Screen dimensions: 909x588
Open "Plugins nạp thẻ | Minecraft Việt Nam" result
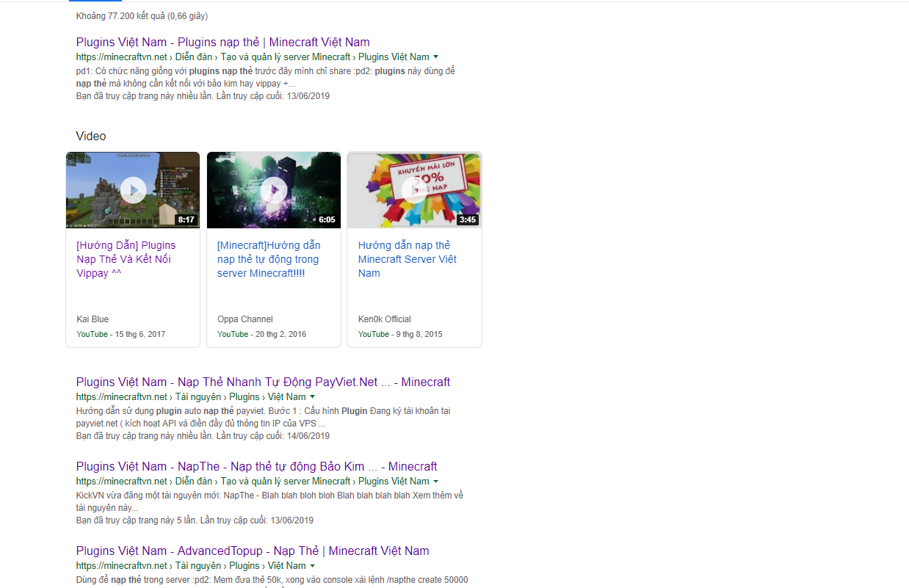[x=222, y=43]
